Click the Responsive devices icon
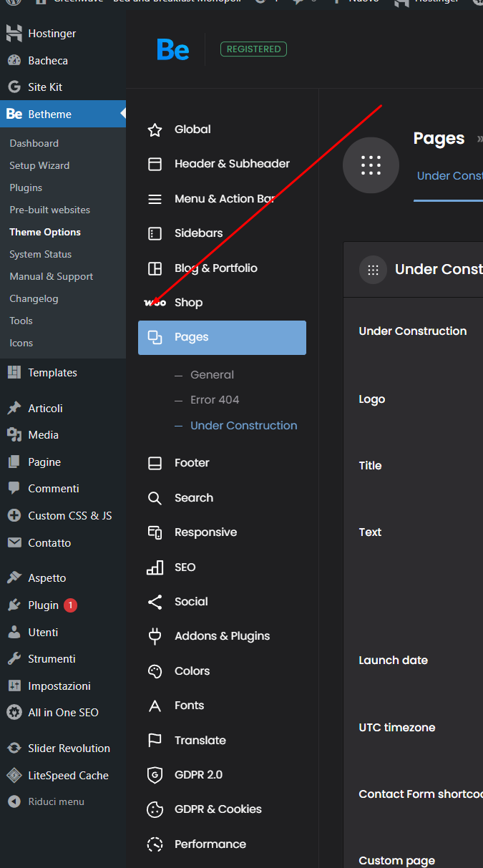The width and height of the screenshot is (483, 868). tap(155, 532)
